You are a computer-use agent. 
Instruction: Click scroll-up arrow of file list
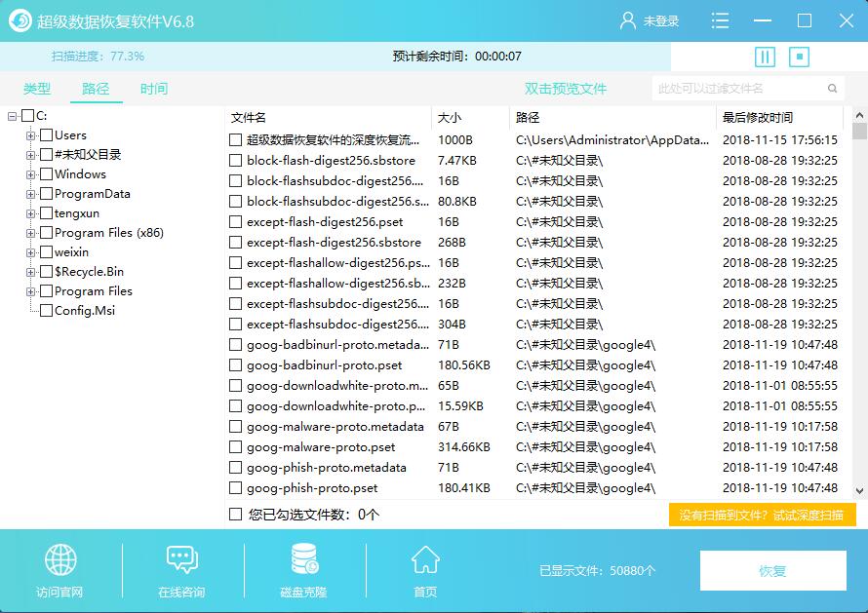[859, 115]
